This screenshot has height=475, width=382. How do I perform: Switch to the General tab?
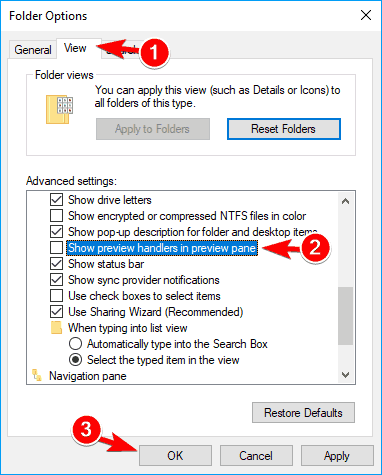coord(33,50)
